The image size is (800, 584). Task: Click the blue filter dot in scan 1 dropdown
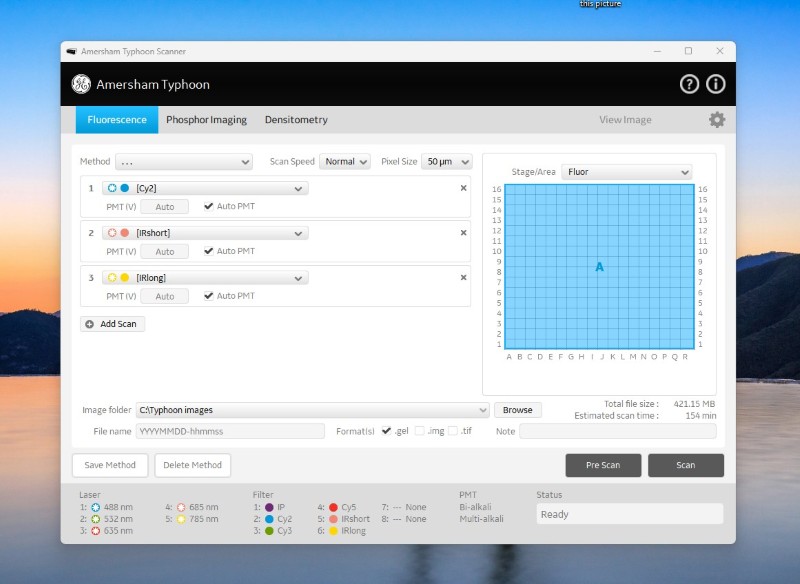click(x=124, y=188)
